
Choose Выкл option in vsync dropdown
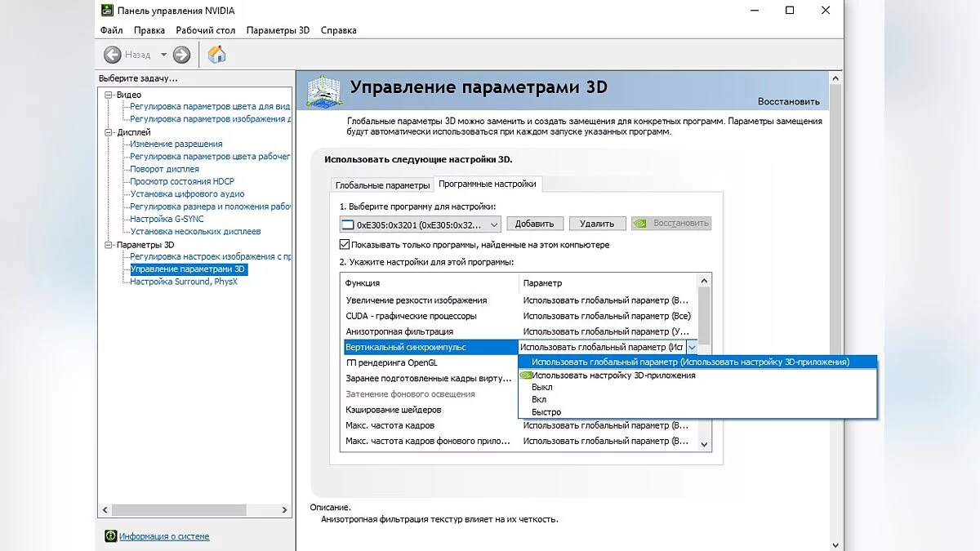697,388
